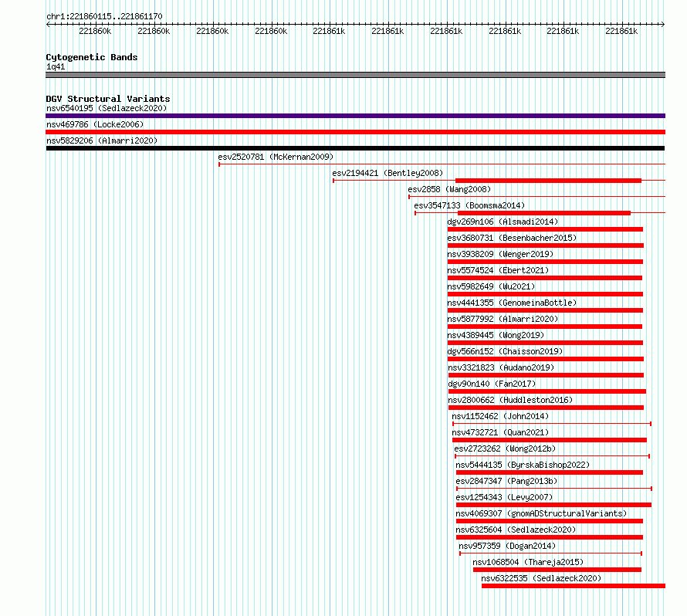The height and width of the screenshot is (616, 687).
Task: Click the nsv1152462 thin interval line
Action: [552, 424]
